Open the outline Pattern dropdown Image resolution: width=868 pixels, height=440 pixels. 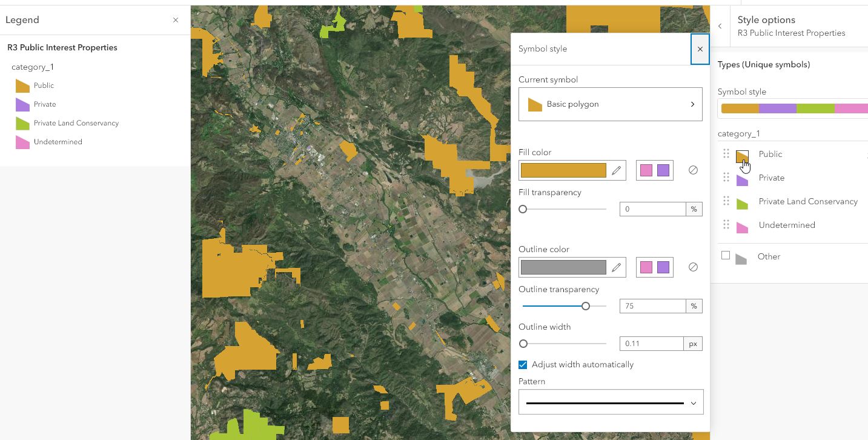[611, 402]
